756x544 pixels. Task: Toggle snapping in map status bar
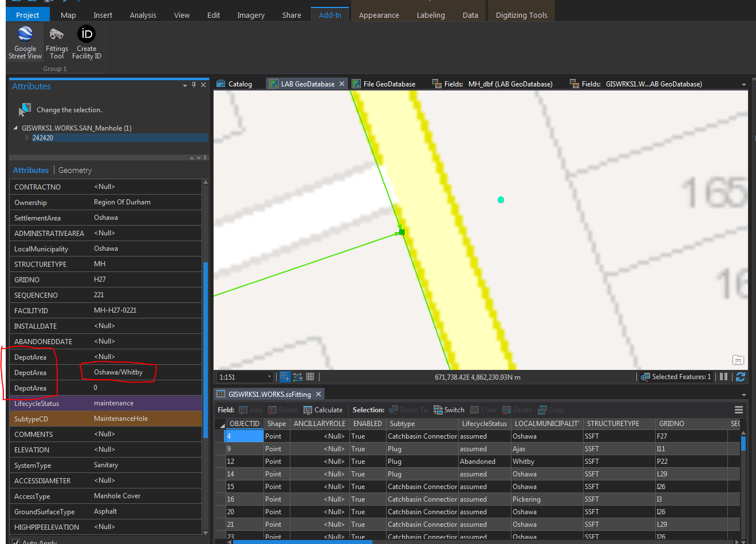coord(285,377)
